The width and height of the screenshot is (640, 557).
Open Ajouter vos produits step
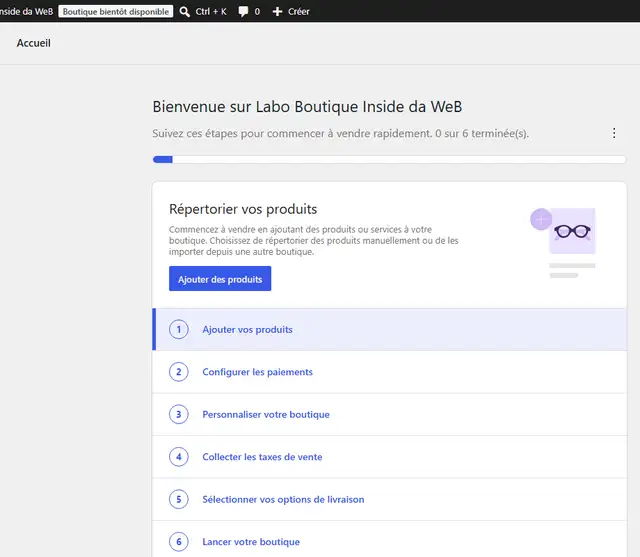(x=389, y=329)
